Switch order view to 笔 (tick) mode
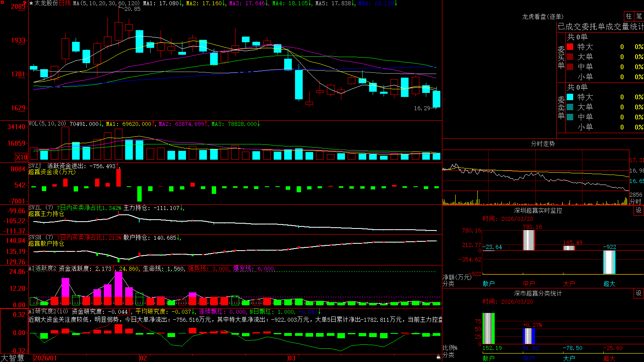 coord(639,16)
